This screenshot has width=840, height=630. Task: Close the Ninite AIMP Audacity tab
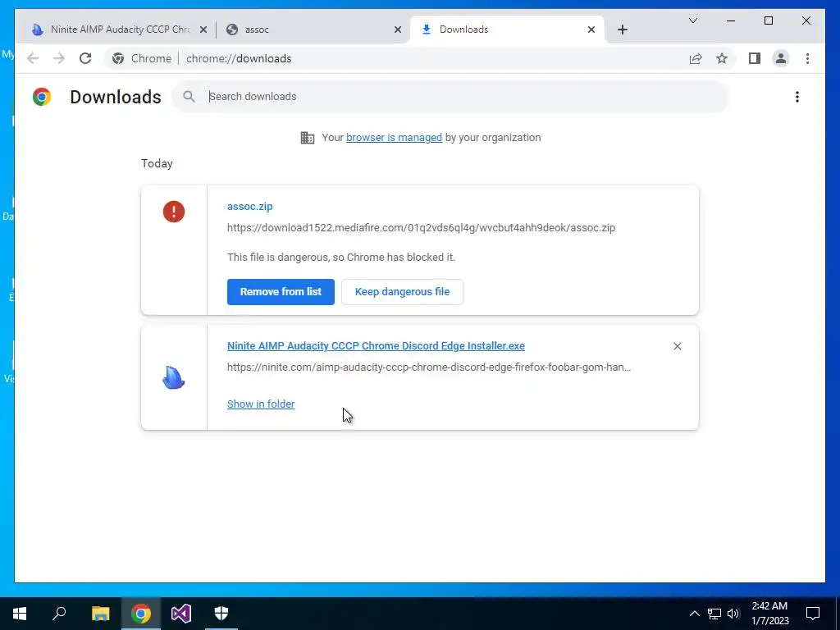tap(203, 30)
